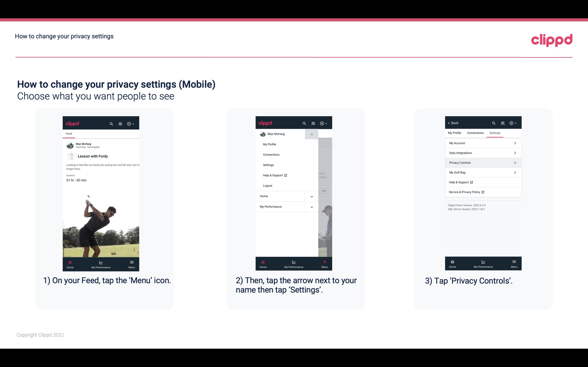Image resolution: width=588 pixels, height=367 pixels.
Task: Select the My Profile tab in view
Action: [x=454, y=133]
